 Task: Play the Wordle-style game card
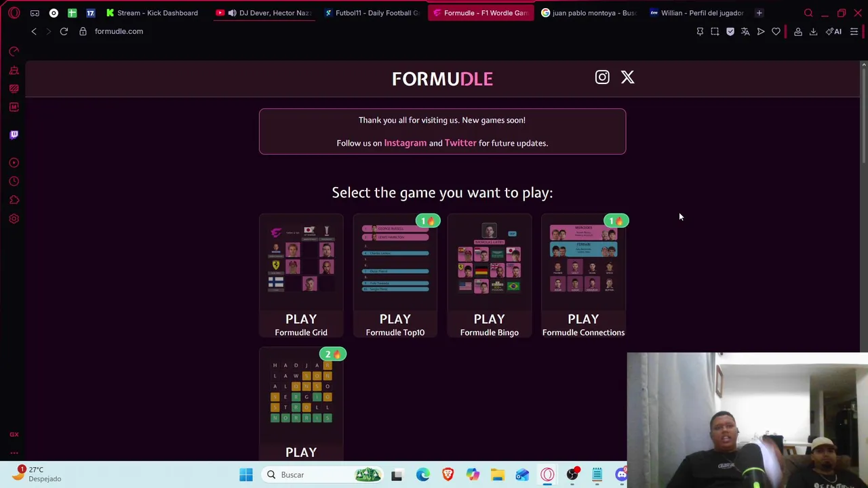pos(301,405)
